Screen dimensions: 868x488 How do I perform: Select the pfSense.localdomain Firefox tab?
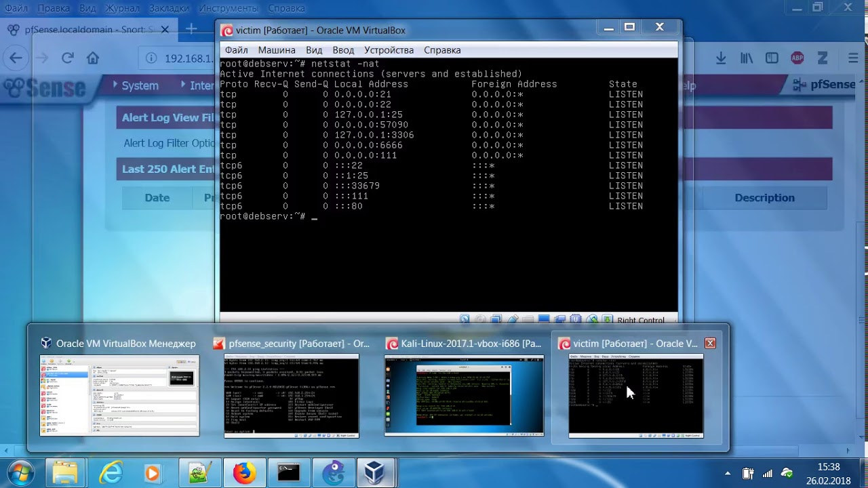(x=88, y=29)
